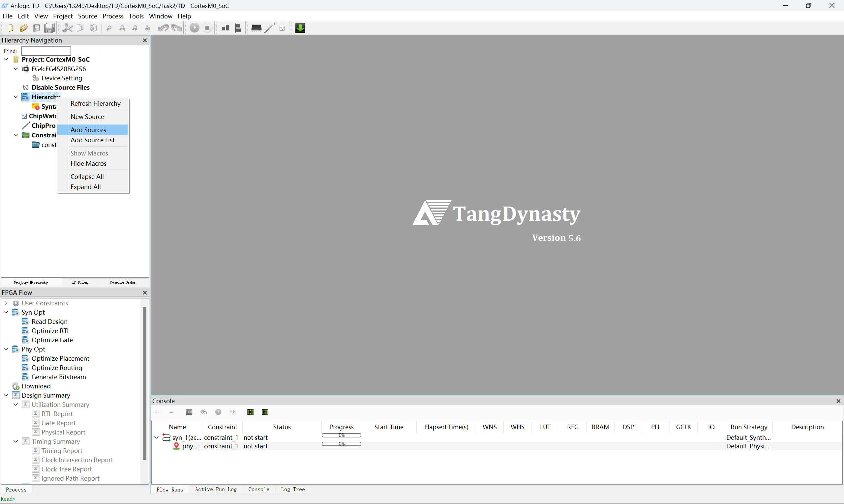Expand the User Constraints node

[x=6, y=303]
